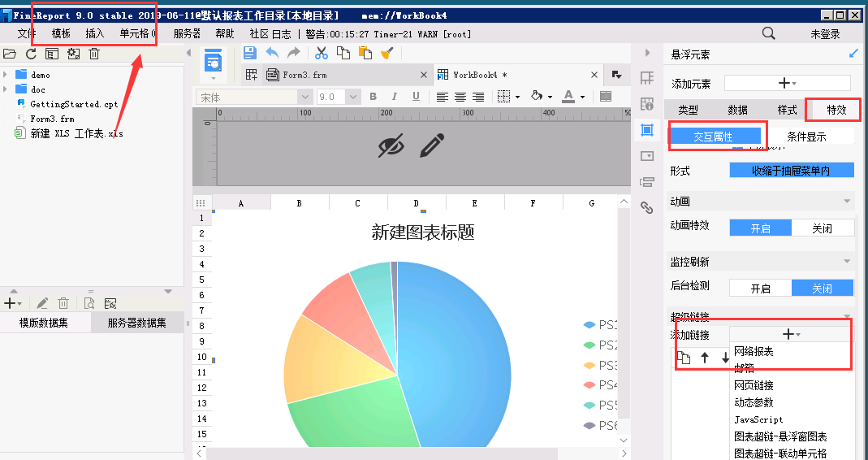The width and height of the screenshot is (868, 460).
Task: Paste clipboard contents
Action: coord(365,53)
